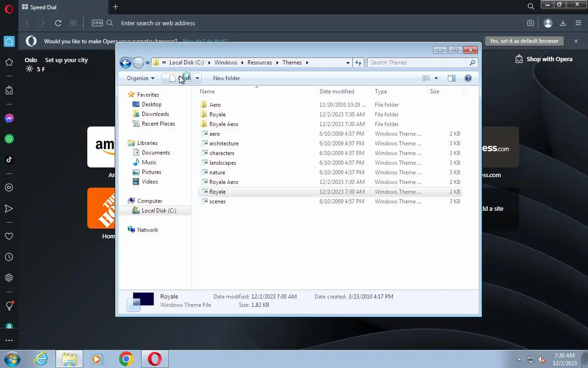Viewport: 588px width, 368px height.
Task: Click New folder toolbar button
Action: [226, 78]
